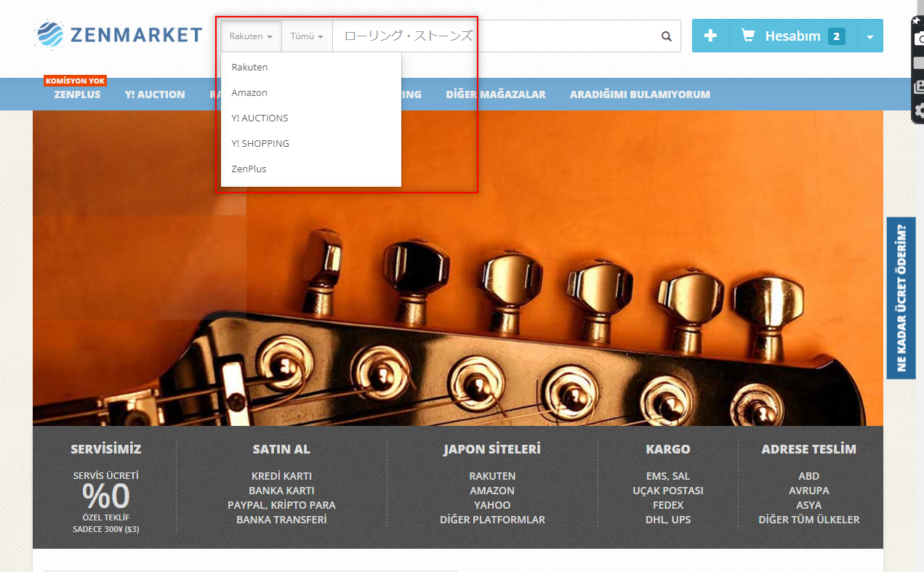Click BANKA KARTI text
This screenshot has height=572, width=924.
pyautogui.click(x=281, y=491)
